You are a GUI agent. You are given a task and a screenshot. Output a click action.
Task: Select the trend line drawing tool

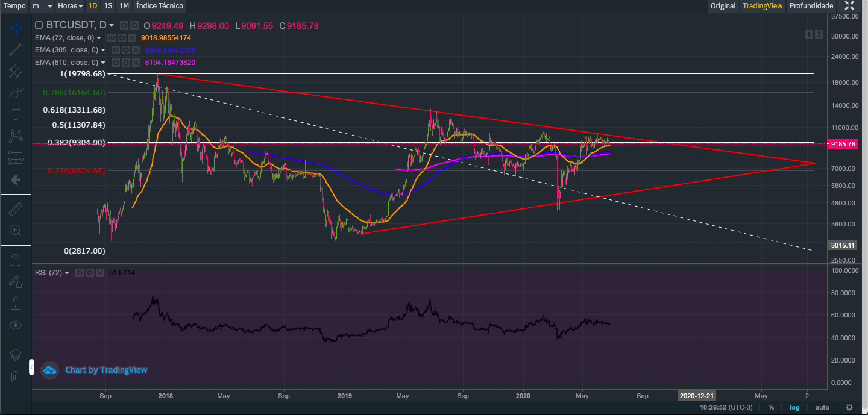tap(16, 50)
